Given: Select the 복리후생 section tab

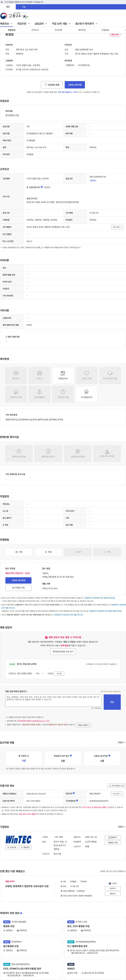Looking at the screenshot, I should pos(82,30).
